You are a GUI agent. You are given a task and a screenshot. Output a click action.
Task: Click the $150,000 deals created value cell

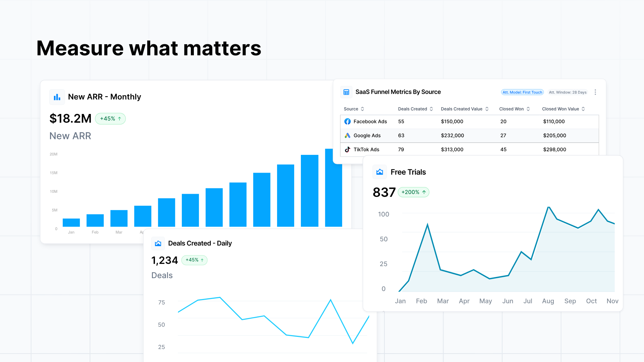(x=452, y=121)
